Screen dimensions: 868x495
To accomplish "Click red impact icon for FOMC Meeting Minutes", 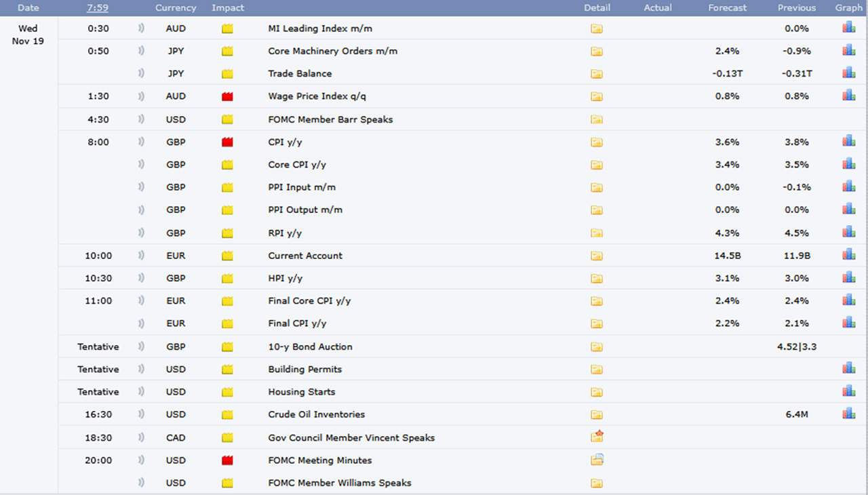I will 227,460.
